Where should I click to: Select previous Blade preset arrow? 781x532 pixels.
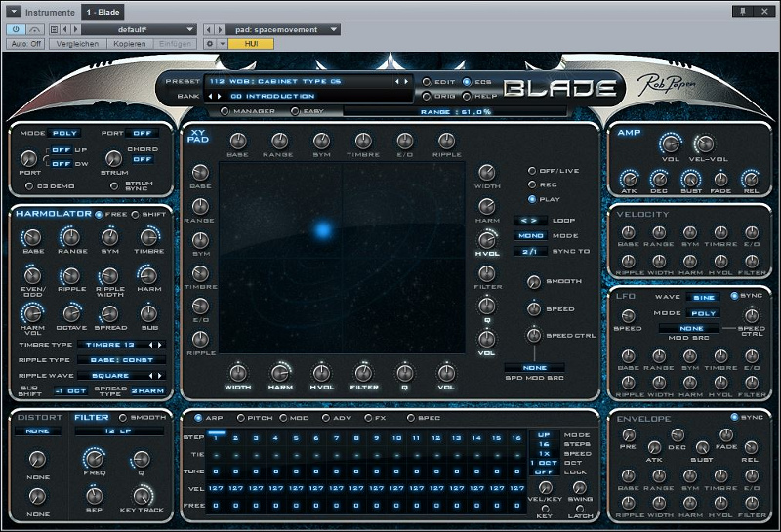397,81
